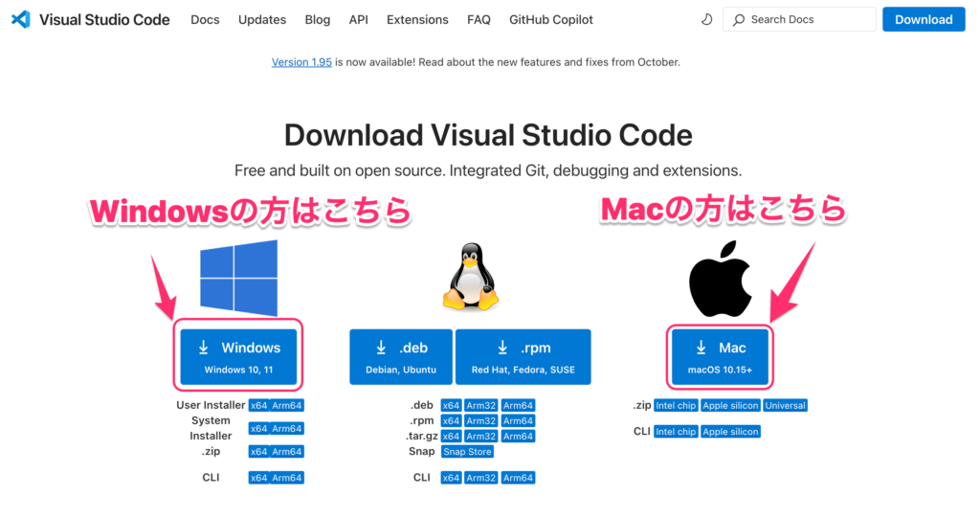Open the Docs menu item
Image resolution: width=980 pixels, height=518 pixels.
(x=205, y=19)
